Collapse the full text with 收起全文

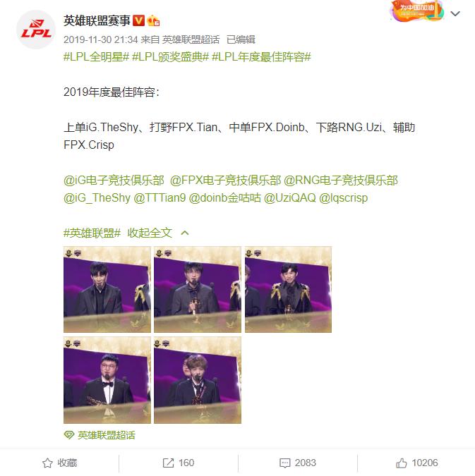[150, 233]
